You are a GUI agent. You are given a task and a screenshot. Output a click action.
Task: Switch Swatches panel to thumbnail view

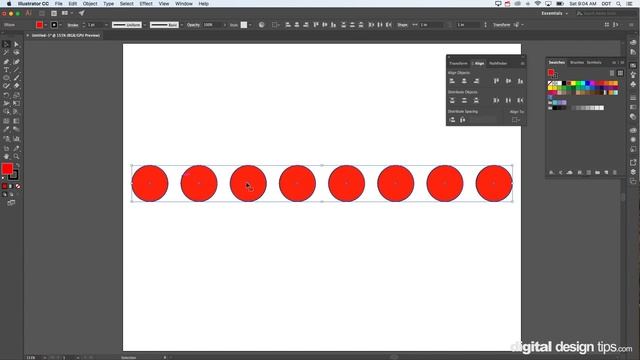620,73
